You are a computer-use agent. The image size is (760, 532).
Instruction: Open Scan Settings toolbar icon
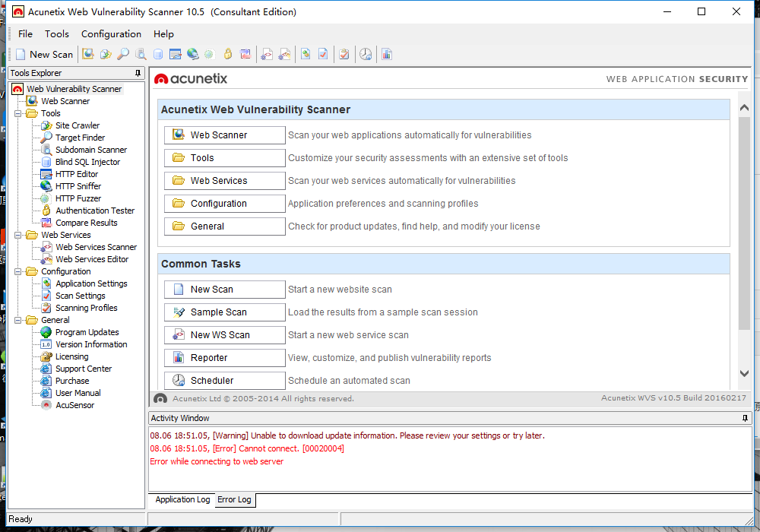(323, 54)
